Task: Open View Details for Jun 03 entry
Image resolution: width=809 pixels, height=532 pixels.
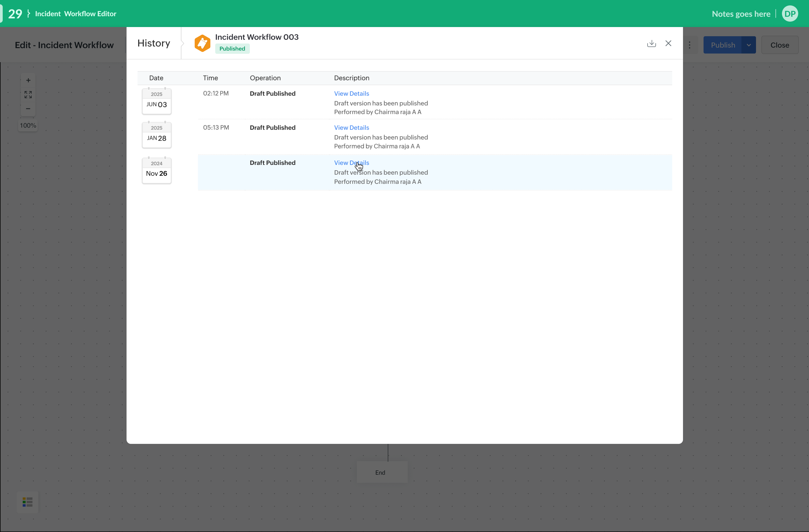Action: pos(351,94)
